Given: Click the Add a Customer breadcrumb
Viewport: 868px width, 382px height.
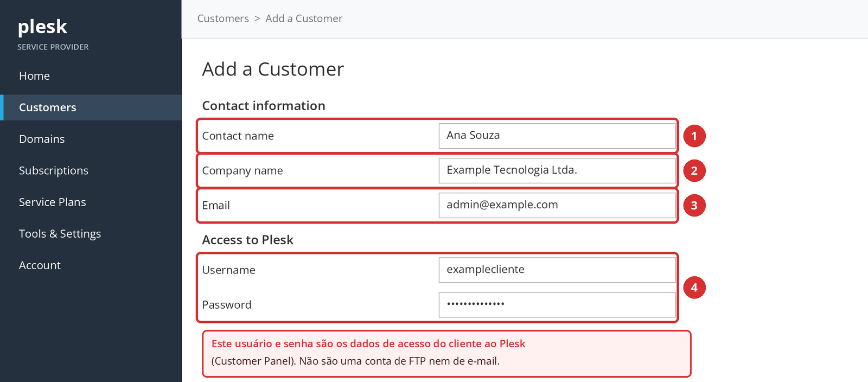Looking at the screenshot, I should [304, 18].
